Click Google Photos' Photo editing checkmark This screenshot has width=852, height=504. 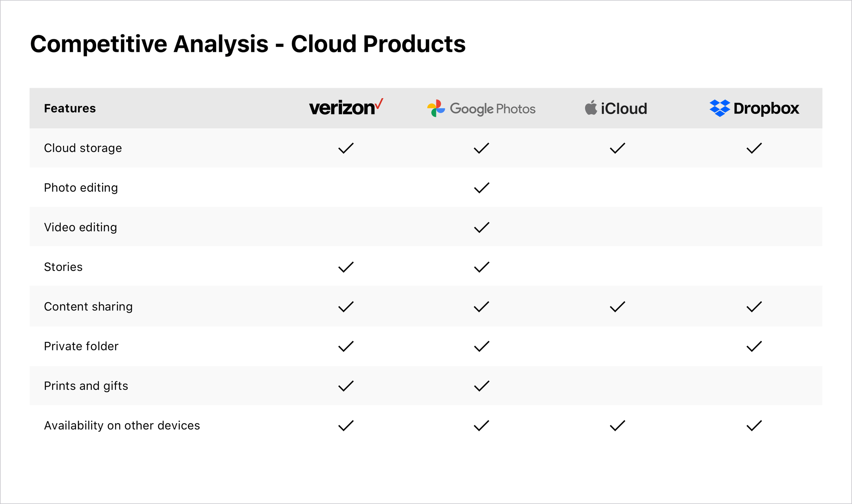pos(482,188)
